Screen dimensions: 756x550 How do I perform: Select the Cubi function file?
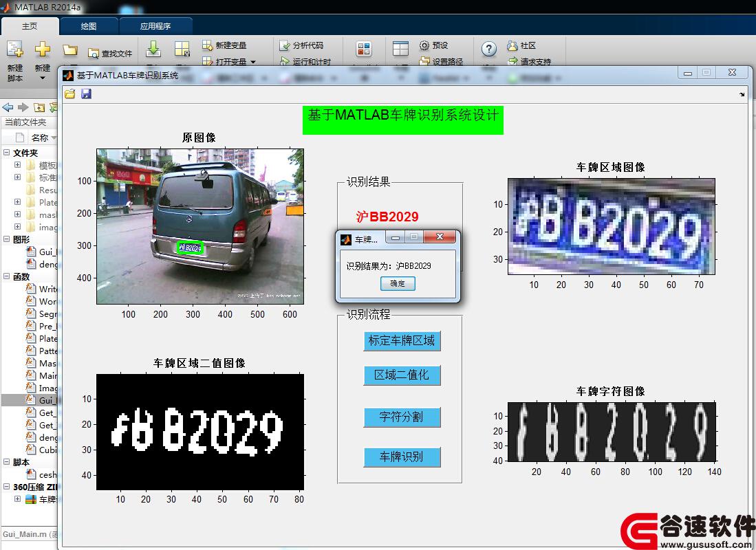[41, 450]
